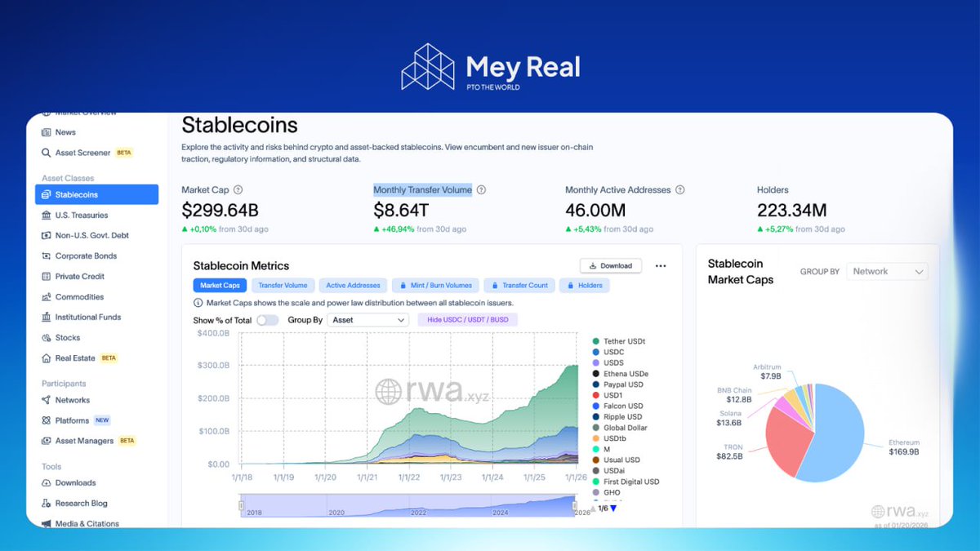Open the Group By Asset dropdown
This screenshot has width=980, height=551.
[367, 320]
